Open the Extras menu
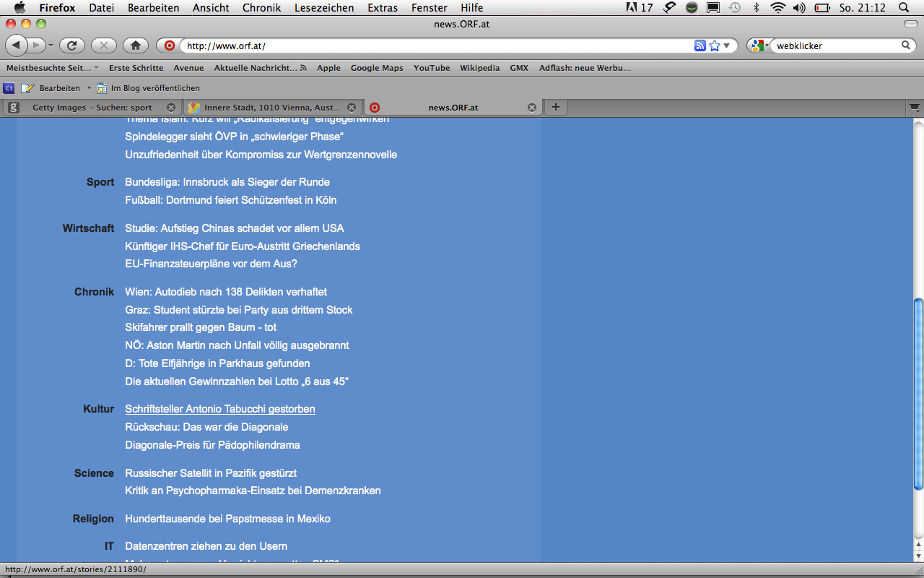The height and width of the screenshot is (578, 924). tap(382, 8)
